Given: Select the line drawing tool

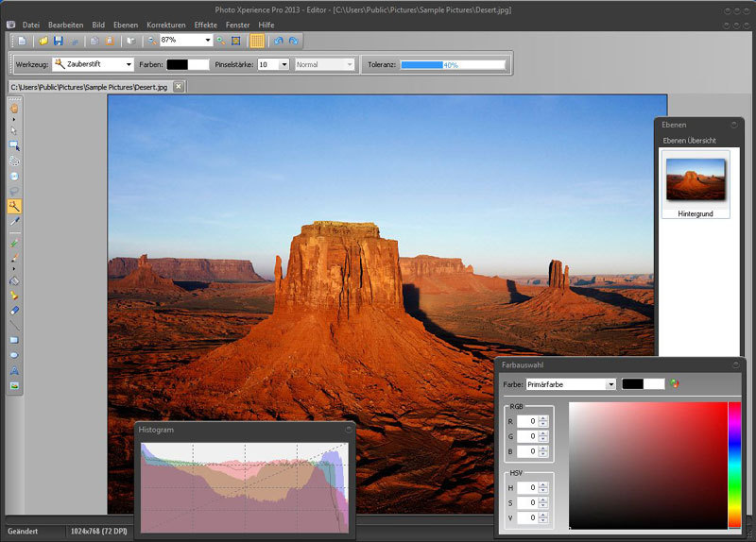Looking at the screenshot, I should 14,326.
